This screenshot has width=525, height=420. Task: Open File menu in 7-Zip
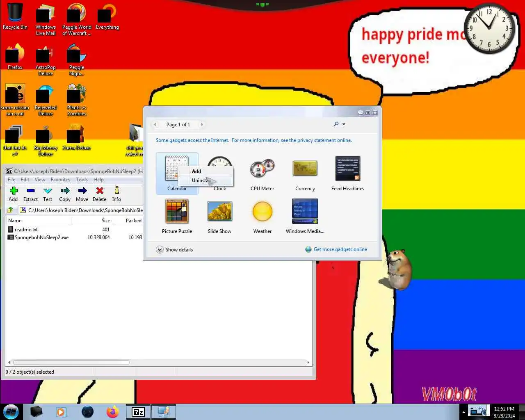click(11, 180)
